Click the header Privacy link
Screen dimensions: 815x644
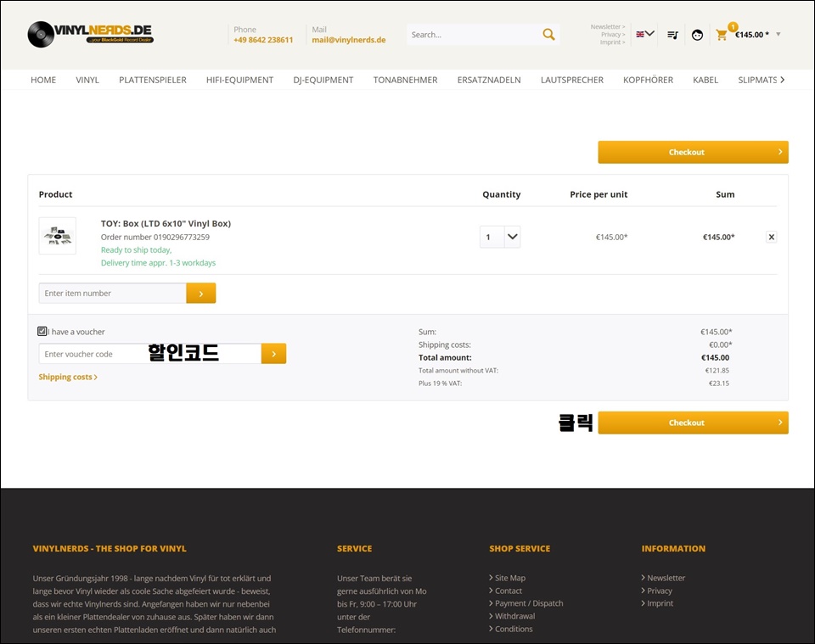613,35
